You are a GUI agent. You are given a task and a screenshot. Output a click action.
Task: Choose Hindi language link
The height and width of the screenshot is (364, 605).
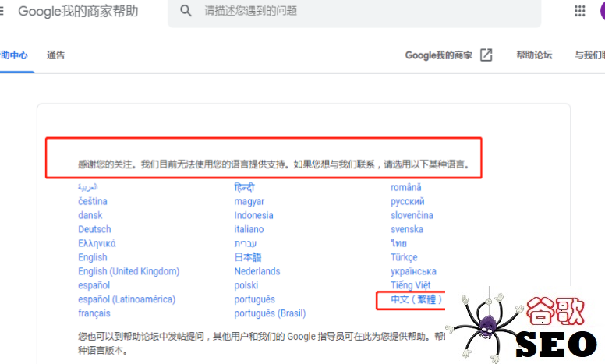[x=244, y=187]
